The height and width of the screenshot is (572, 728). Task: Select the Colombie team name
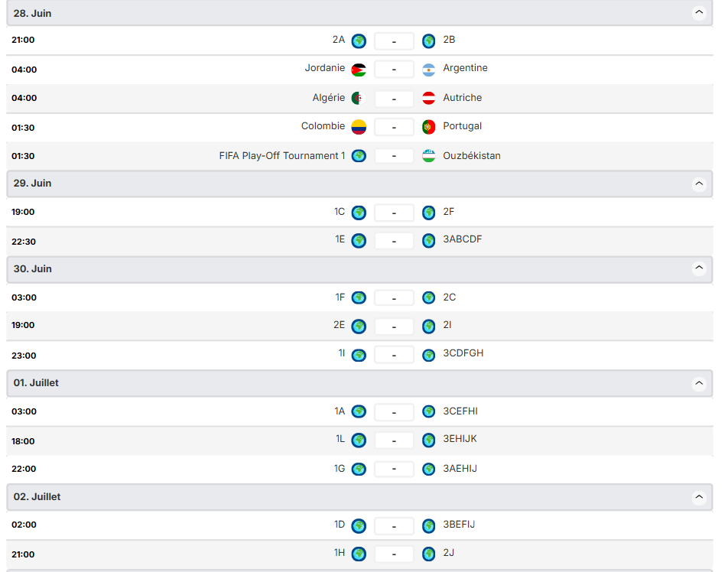pyautogui.click(x=323, y=126)
